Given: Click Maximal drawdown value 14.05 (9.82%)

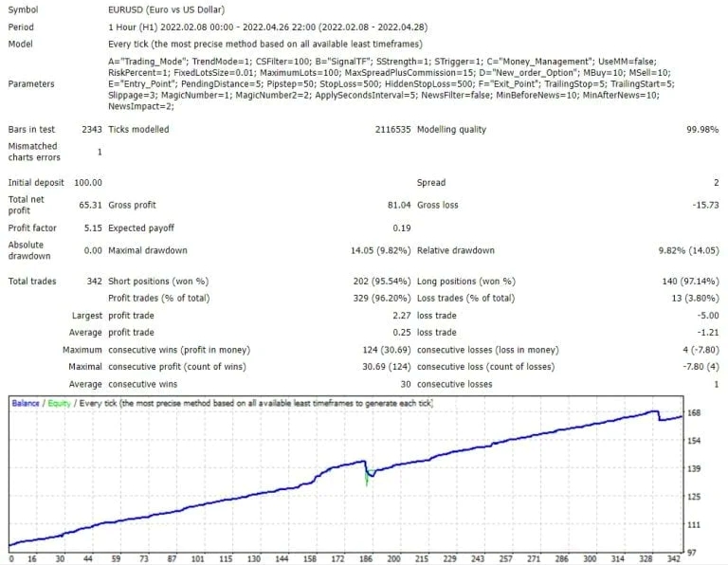Looking at the screenshot, I should pyautogui.click(x=381, y=250).
